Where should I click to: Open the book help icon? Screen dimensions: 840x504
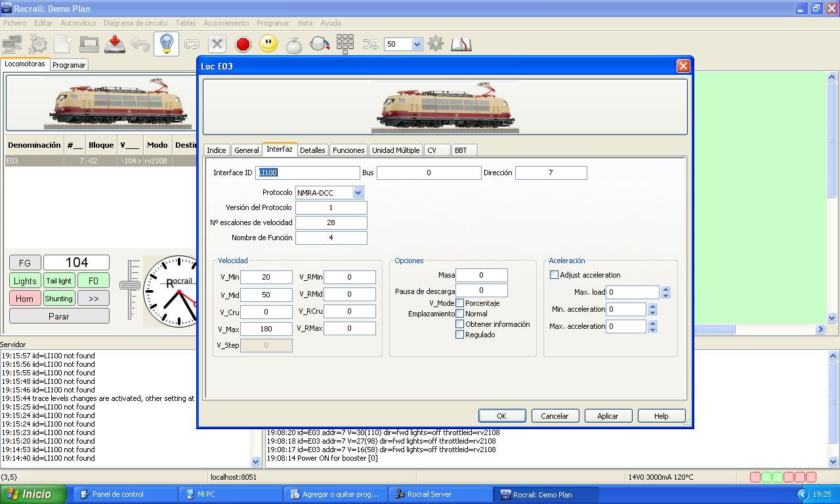pos(461,44)
